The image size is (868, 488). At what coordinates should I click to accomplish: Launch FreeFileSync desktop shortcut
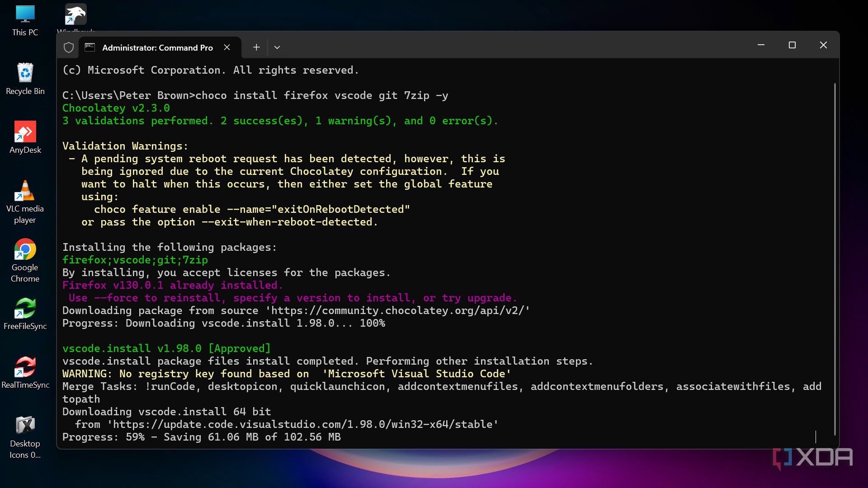(x=25, y=314)
